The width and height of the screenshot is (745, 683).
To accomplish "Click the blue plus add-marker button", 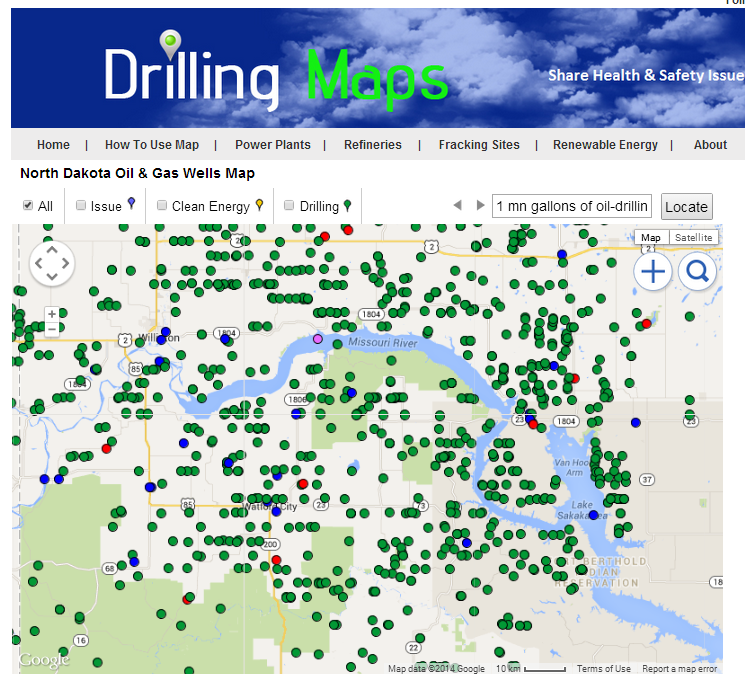I will [653, 272].
